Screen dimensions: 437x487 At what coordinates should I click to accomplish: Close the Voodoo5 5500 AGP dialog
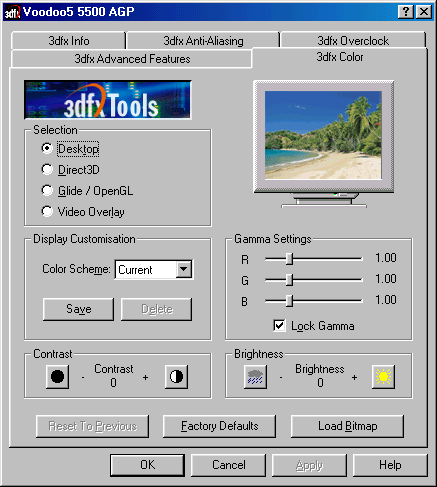coord(424,12)
